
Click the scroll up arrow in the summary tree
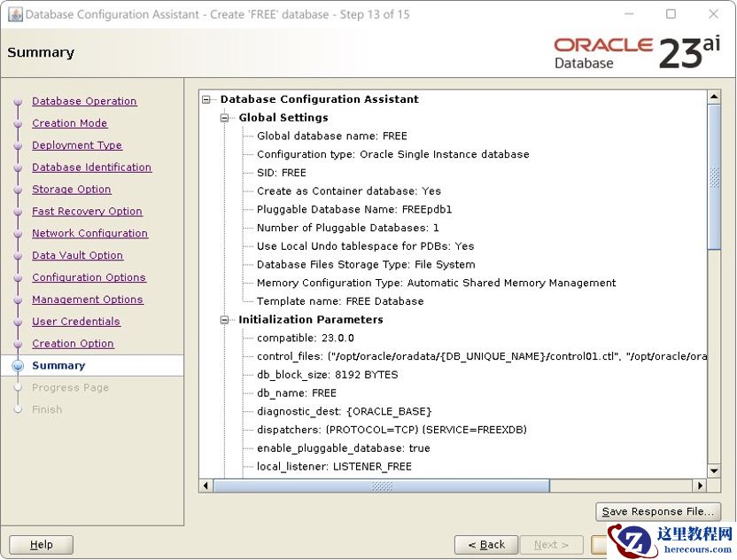tap(714, 97)
